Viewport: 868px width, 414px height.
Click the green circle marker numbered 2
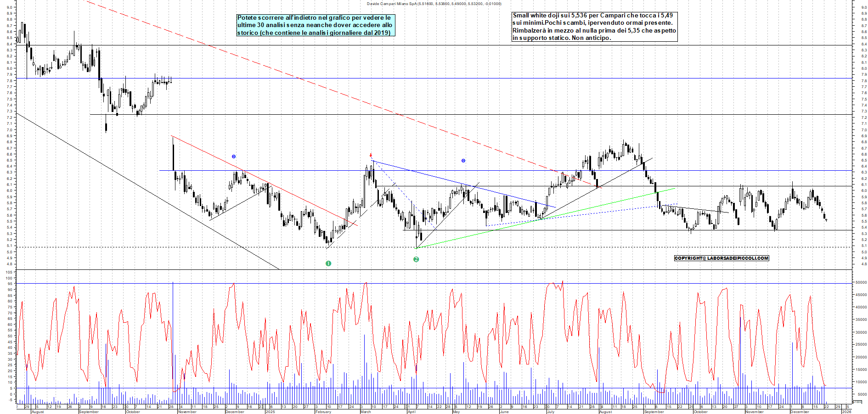click(x=416, y=259)
